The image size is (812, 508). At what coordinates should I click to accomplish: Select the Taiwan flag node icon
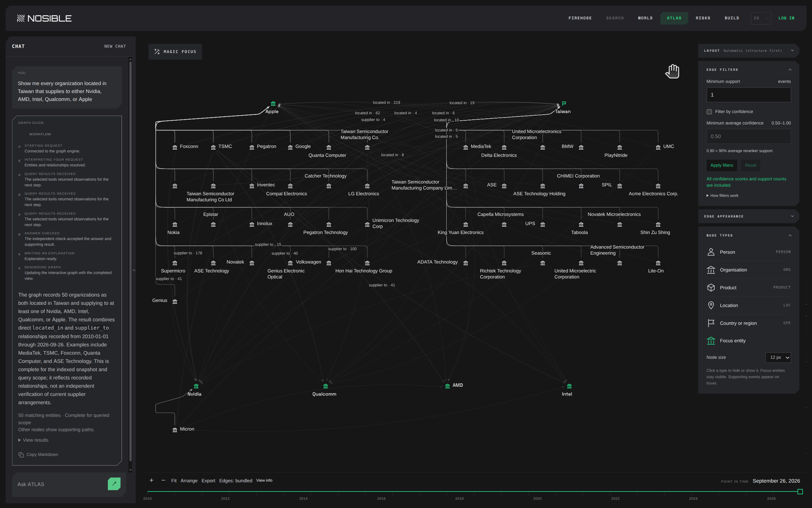(x=564, y=103)
